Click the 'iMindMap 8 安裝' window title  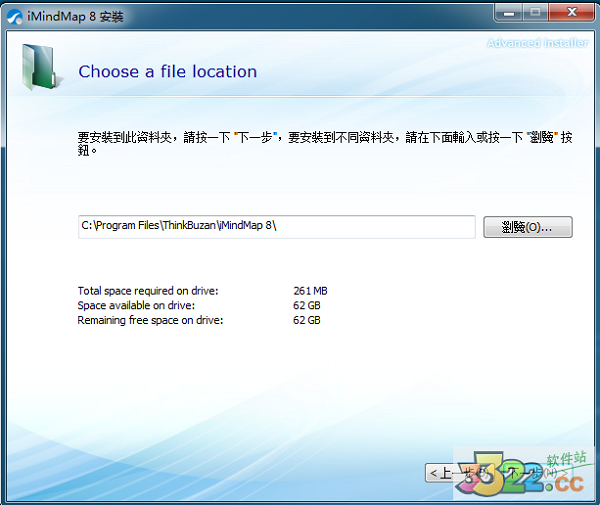75,17
